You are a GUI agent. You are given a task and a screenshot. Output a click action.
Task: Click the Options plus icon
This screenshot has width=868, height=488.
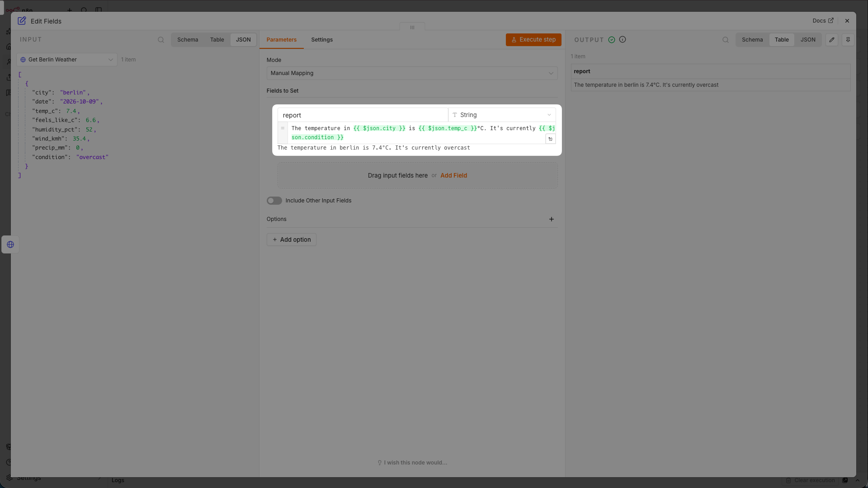552,219
